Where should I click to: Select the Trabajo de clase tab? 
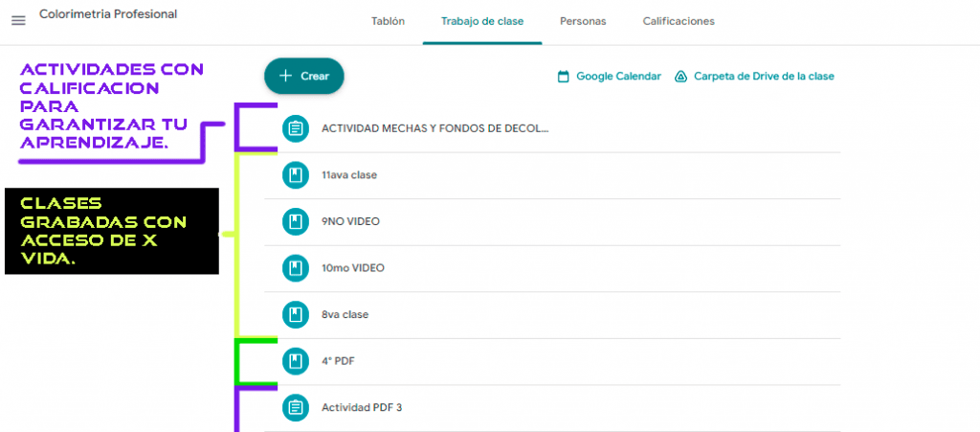pos(482,21)
